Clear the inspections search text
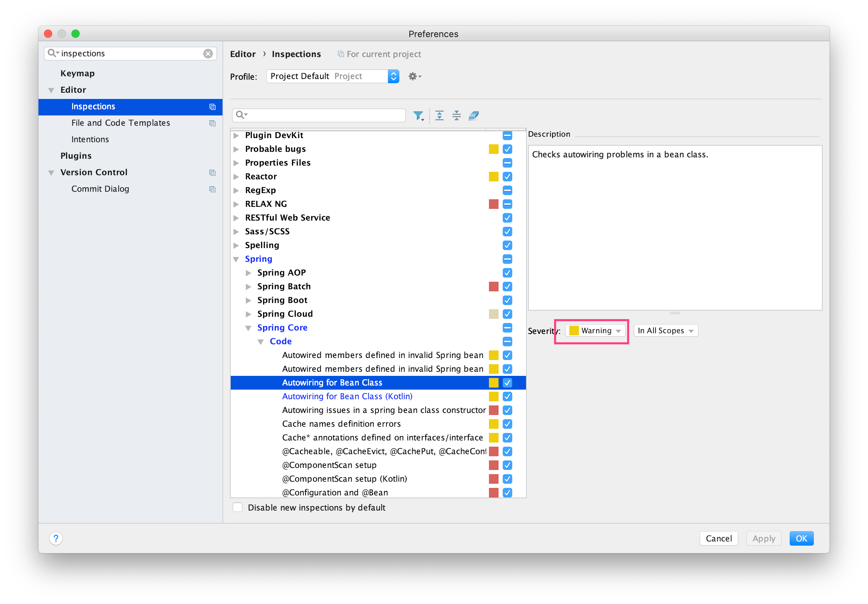The height and width of the screenshot is (604, 868). tap(208, 54)
